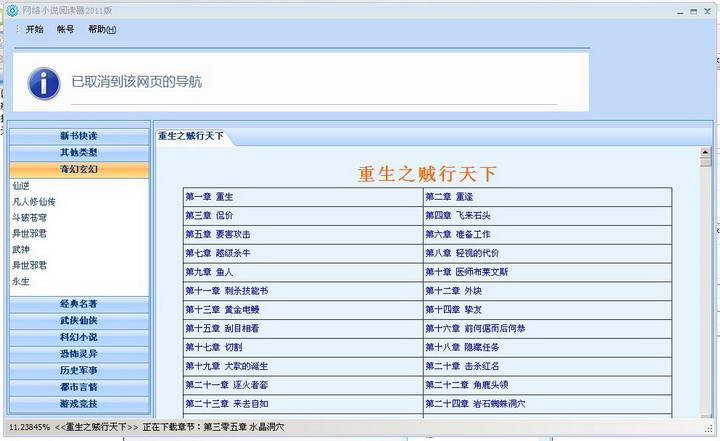Open chapter 第十三章 黄金电鳗

tap(222, 310)
